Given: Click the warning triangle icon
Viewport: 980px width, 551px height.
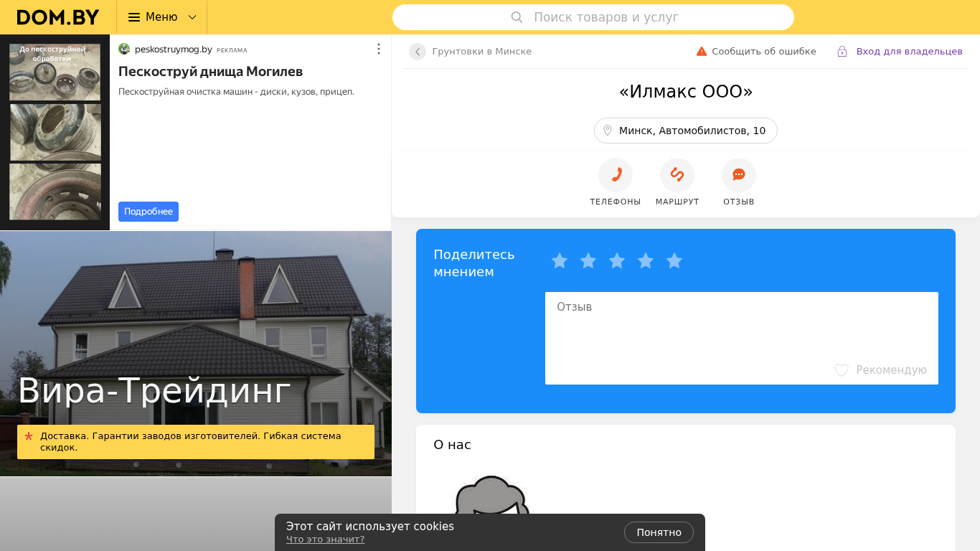Looking at the screenshot, I should point(702,52).
